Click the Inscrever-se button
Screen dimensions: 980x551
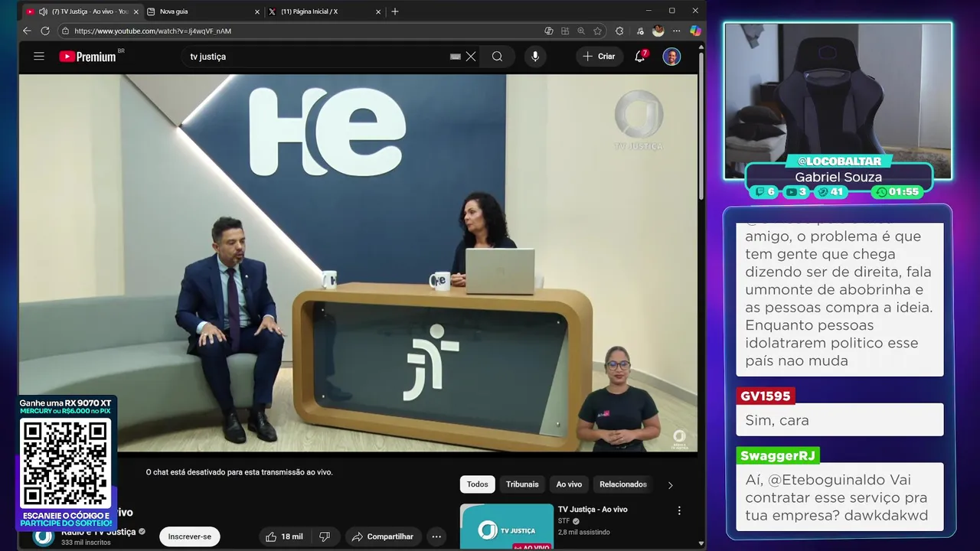[x=189, y=536]
